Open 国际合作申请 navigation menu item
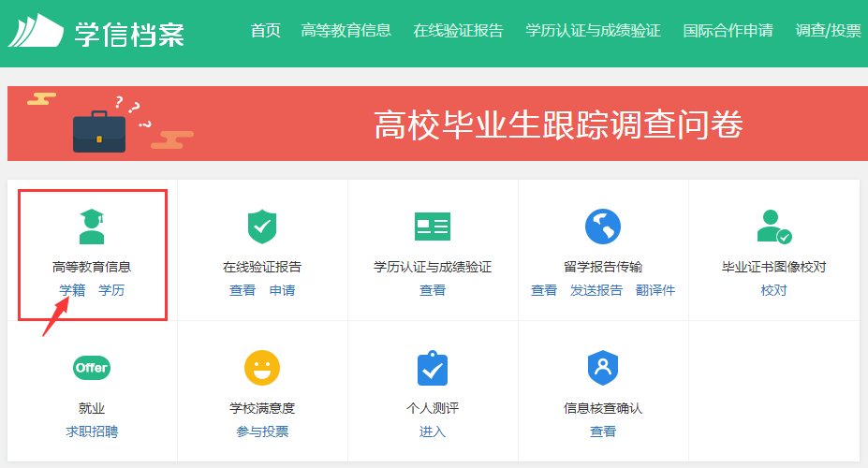The width and height of the screenshot is (868, 468). tap(728, 31)
